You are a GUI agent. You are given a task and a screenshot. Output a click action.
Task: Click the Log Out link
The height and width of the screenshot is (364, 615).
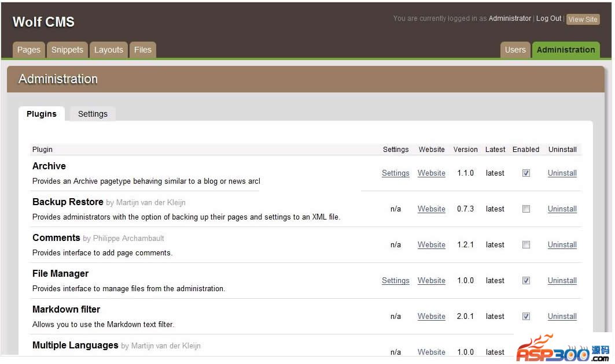coord(548,18)
